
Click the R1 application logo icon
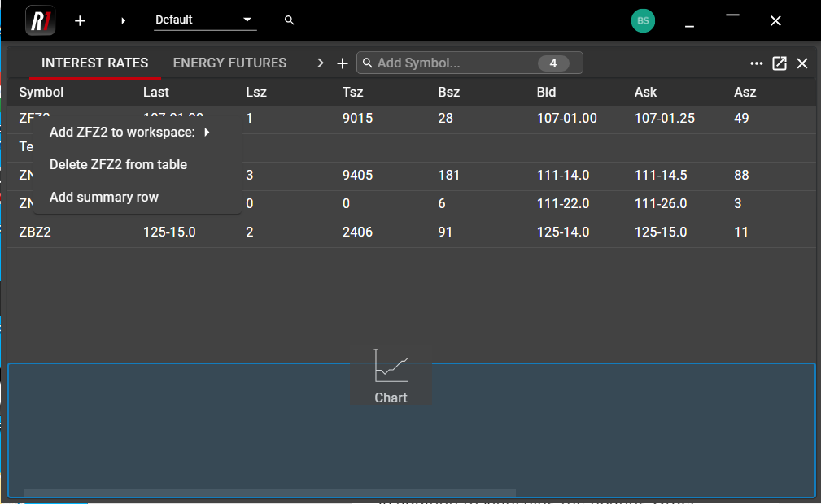point(40,20)
